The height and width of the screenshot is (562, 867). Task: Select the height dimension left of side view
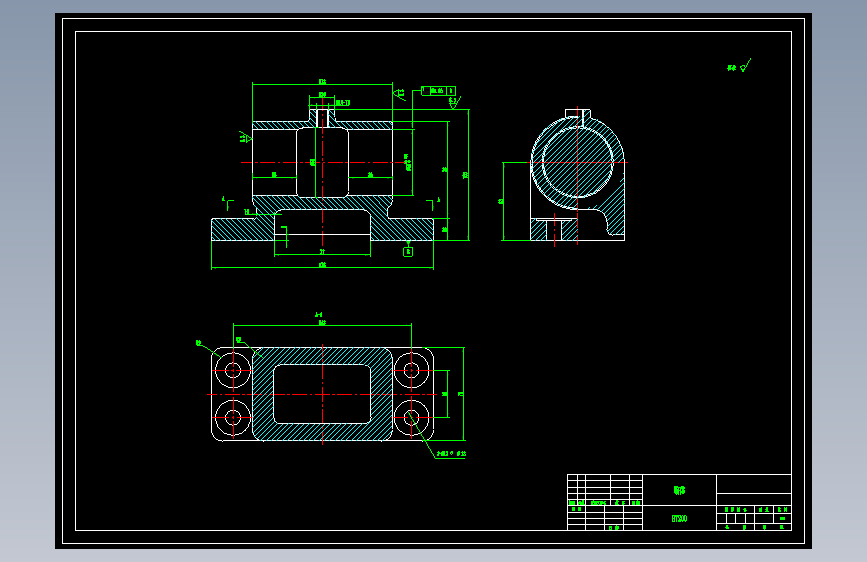pyautogui.click(x=502, y=201)
